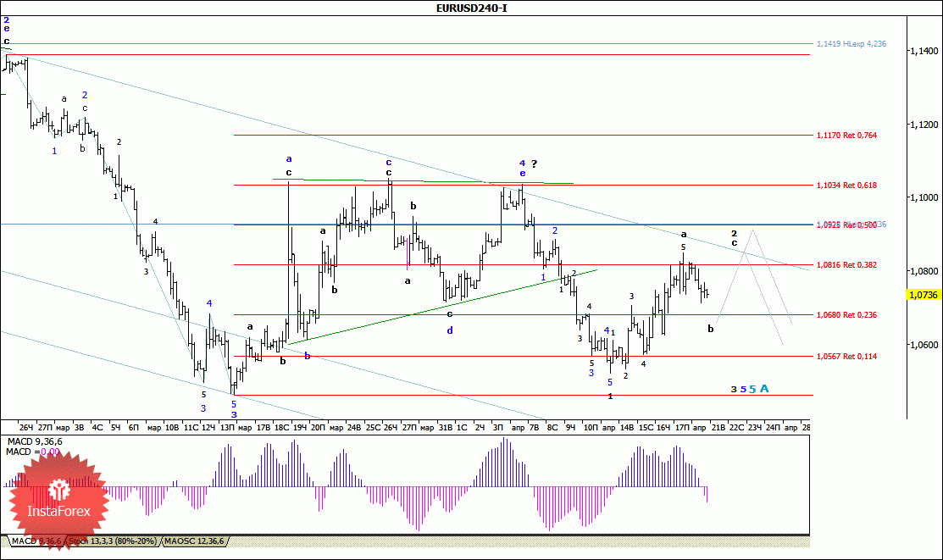The image size is (943, 560).
Task: Click the 1,0680 Ret 0,236 Fibonacci label
Action: 846,314
